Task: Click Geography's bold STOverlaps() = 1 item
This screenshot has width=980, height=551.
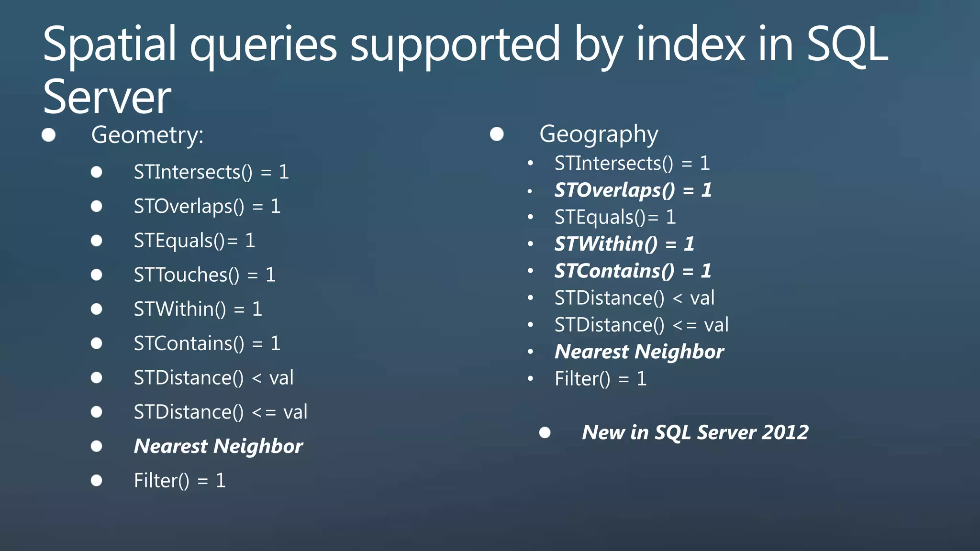Action: tap(633, 190)
